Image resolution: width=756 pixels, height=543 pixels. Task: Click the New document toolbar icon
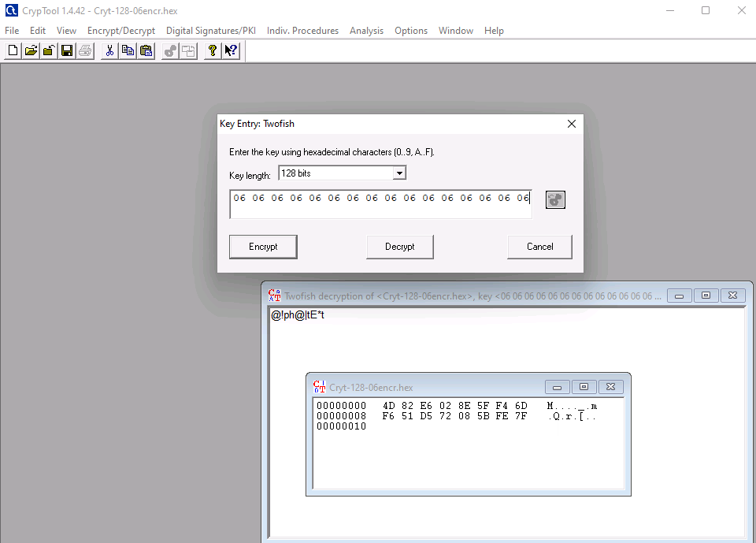point(13,51)
